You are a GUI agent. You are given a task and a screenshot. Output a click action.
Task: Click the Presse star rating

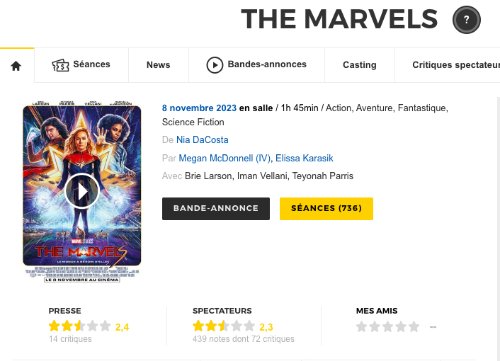79,326
